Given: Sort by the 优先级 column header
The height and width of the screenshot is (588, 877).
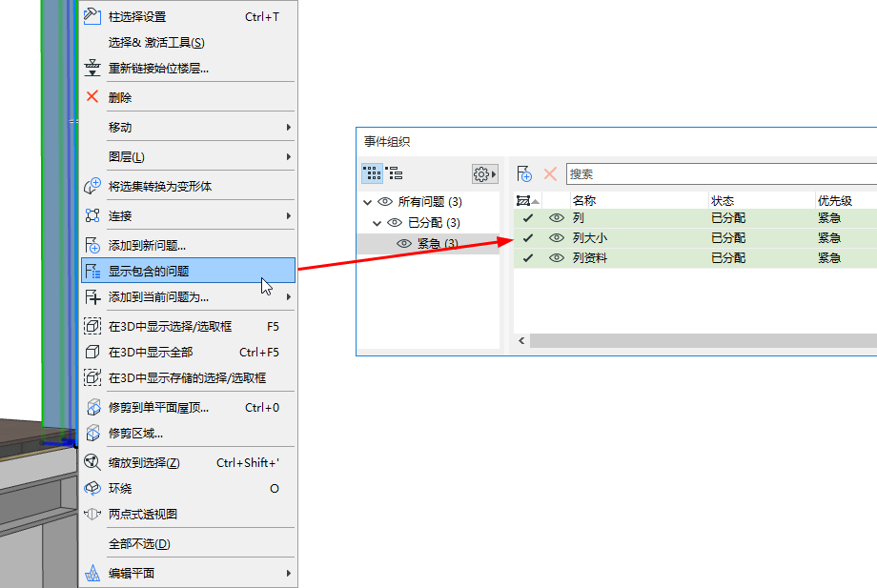Looking at the screenshot, I should (846, 201).
